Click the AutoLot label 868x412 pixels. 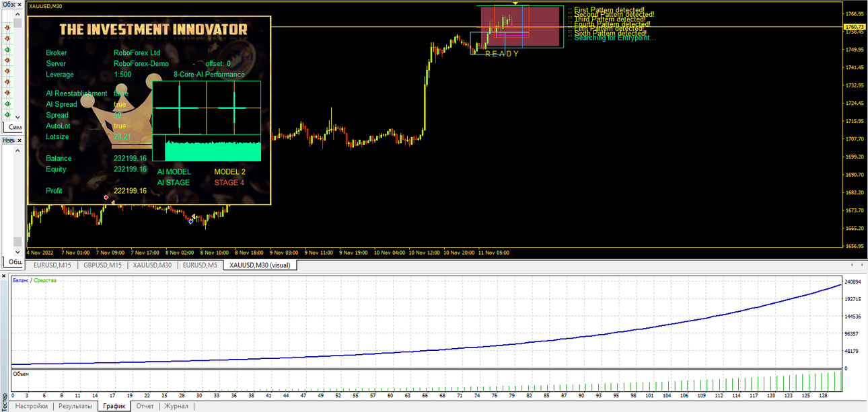tap(58, 126)
